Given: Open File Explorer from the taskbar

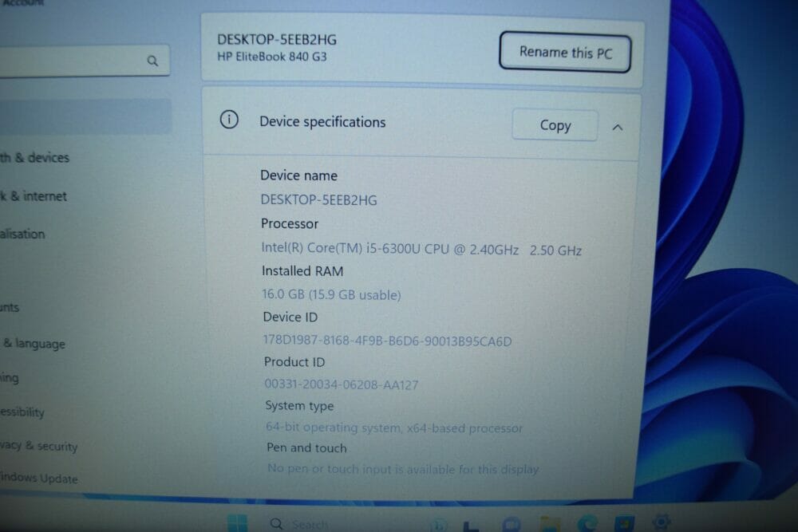Looking at the screenshot, I should (x=550, y=524).
